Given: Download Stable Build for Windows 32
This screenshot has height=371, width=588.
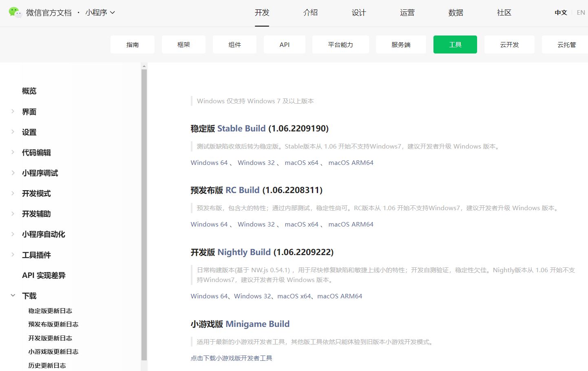Looking at the screenshot, I should 256,162.
